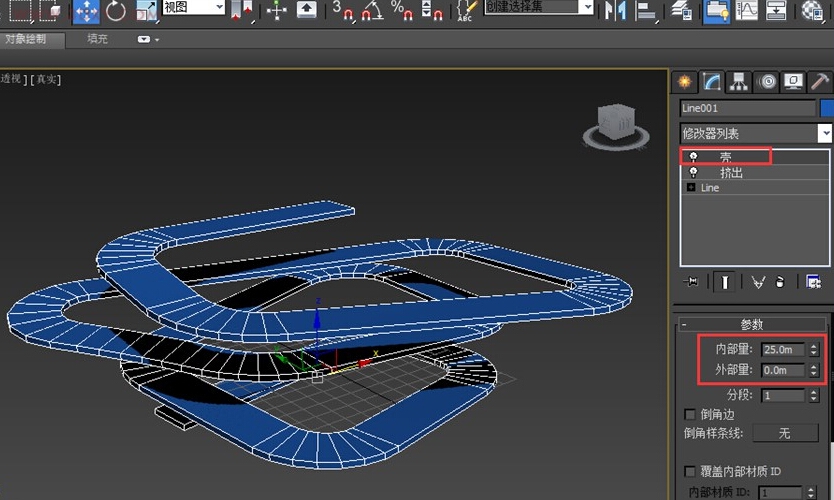The image size is (834, 500).
Task: Enable 覆盖内部材质 ID checkbox
Action: pos(690,471)
